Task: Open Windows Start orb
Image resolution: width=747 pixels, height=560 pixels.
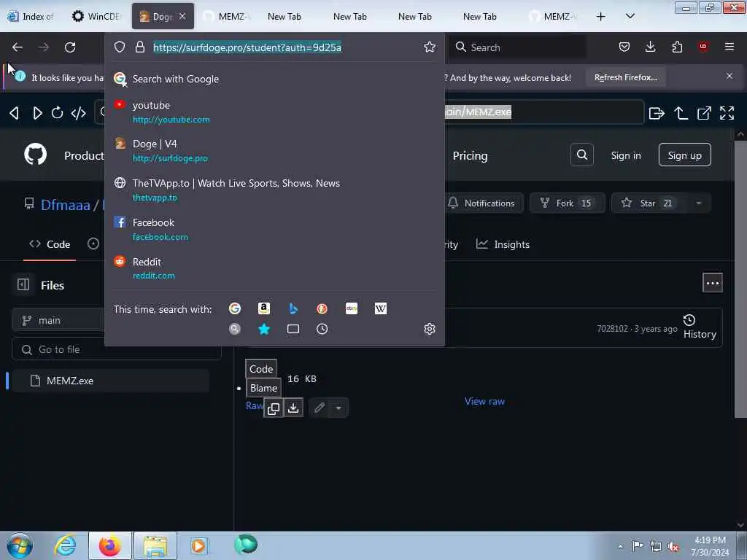Action: tap(20, 545)
